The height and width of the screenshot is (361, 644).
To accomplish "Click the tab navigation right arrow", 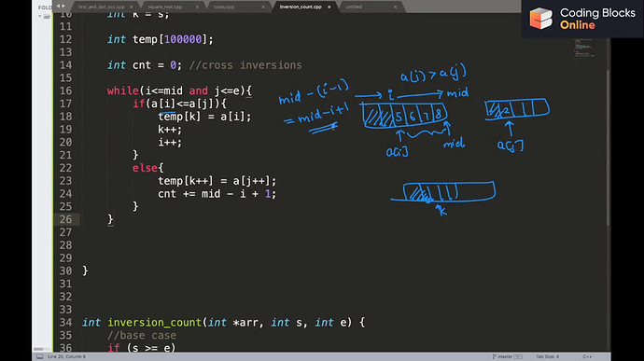I will (x=63, y=7).
